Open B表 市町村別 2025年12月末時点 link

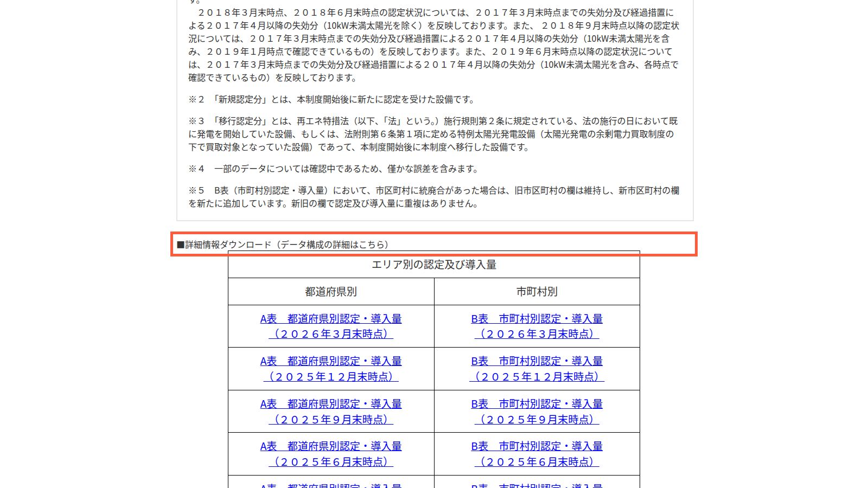(x=537, y=369)
